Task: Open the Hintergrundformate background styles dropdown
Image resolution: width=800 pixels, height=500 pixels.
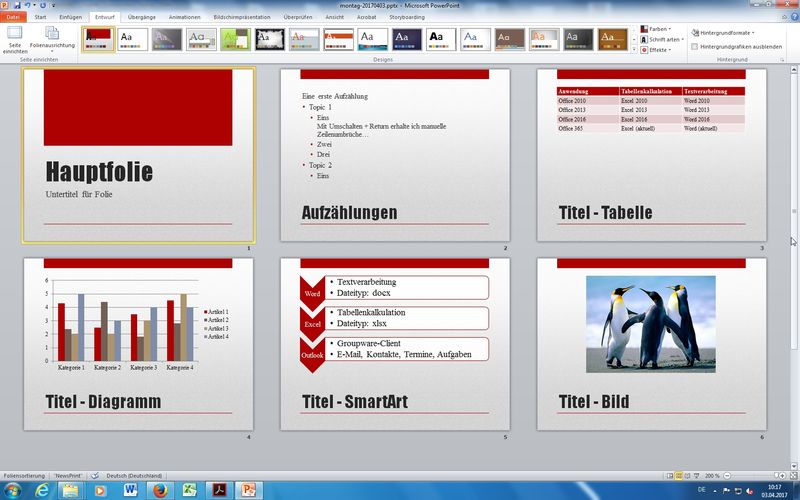Action: 723,33
